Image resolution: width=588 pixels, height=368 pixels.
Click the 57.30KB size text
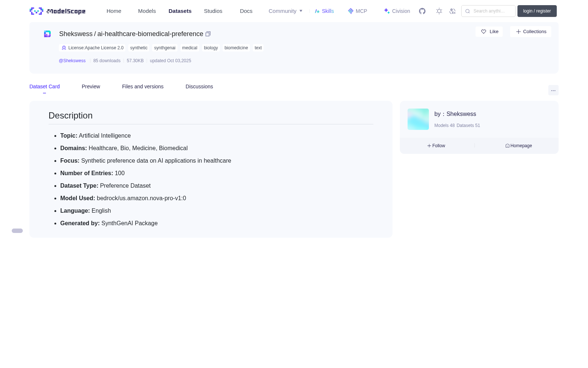135,61
